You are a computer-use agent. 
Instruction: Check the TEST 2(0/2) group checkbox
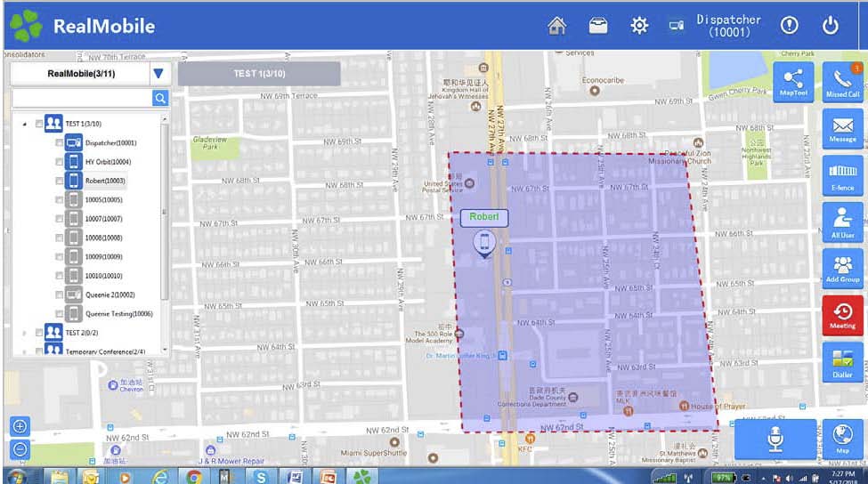(39, 333)
